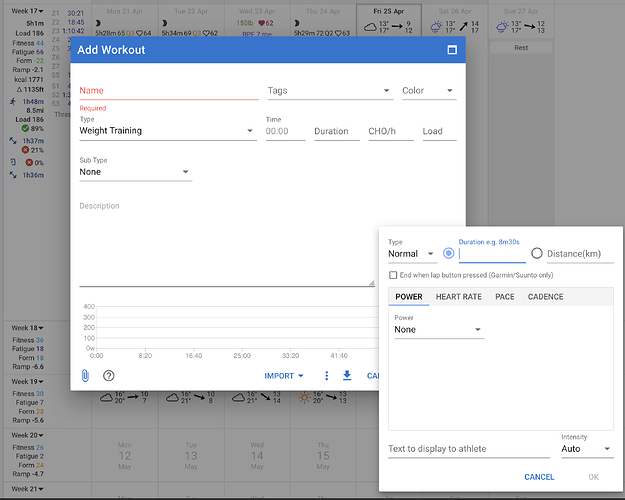Open the three-dot more options menu
Screen dimensions: 625x500
(326, 376)
